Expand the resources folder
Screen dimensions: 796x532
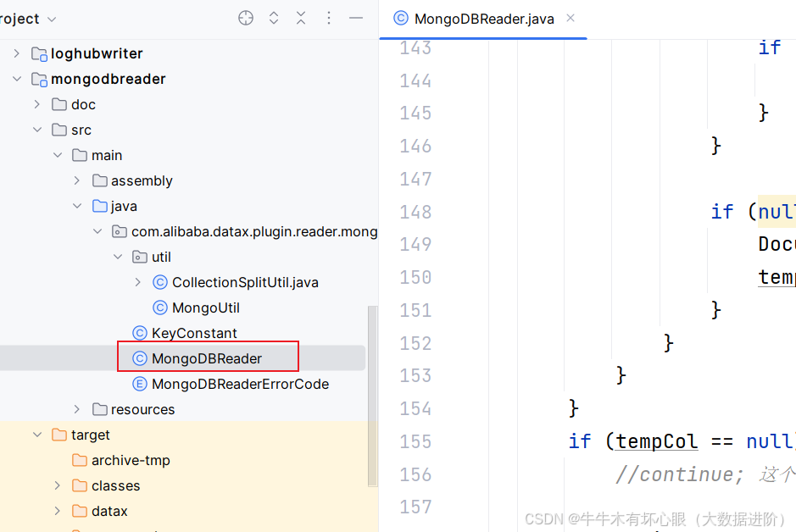point(77,409)
